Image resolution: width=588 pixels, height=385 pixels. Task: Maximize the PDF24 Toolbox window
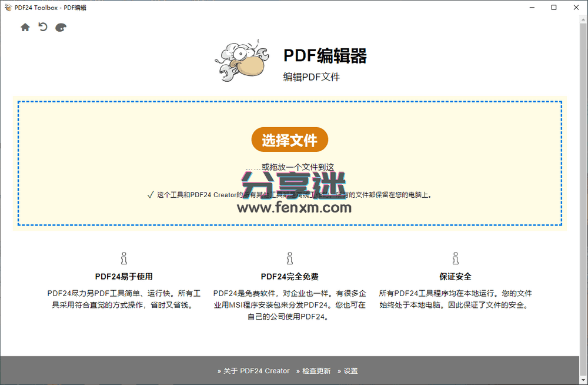[x=553, y=7]
